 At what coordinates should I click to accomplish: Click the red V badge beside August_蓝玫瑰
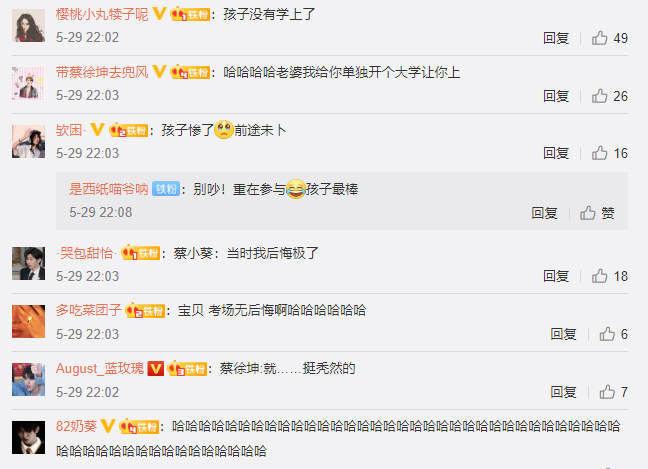click(156, 368)
